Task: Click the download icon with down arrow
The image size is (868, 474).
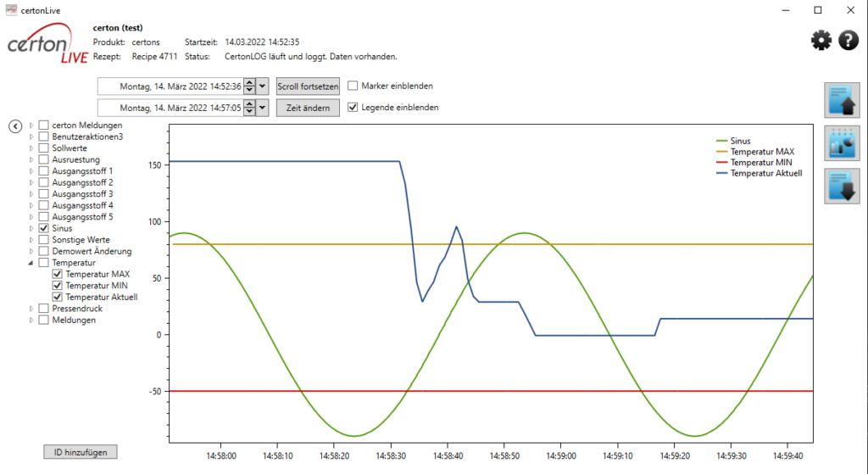Action: 842,187
